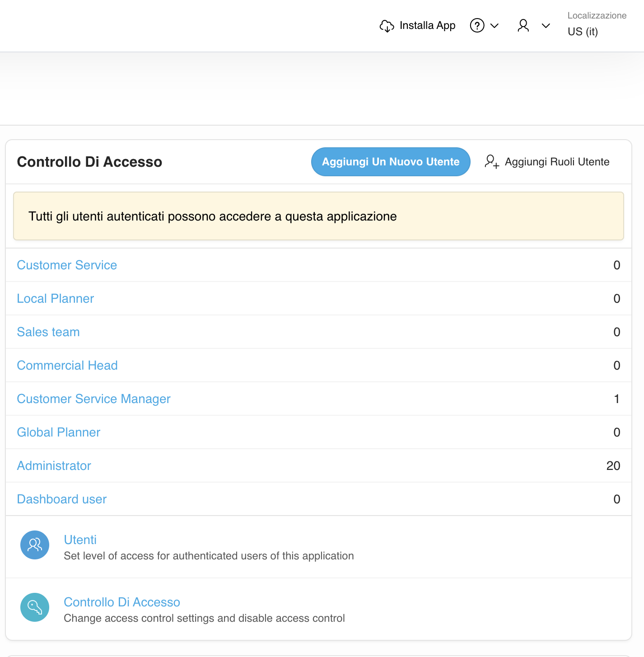Image resolution: width=644 pixels, height=657 pixels.
Task: Open the Administrator role link
Action: [54, 466]
